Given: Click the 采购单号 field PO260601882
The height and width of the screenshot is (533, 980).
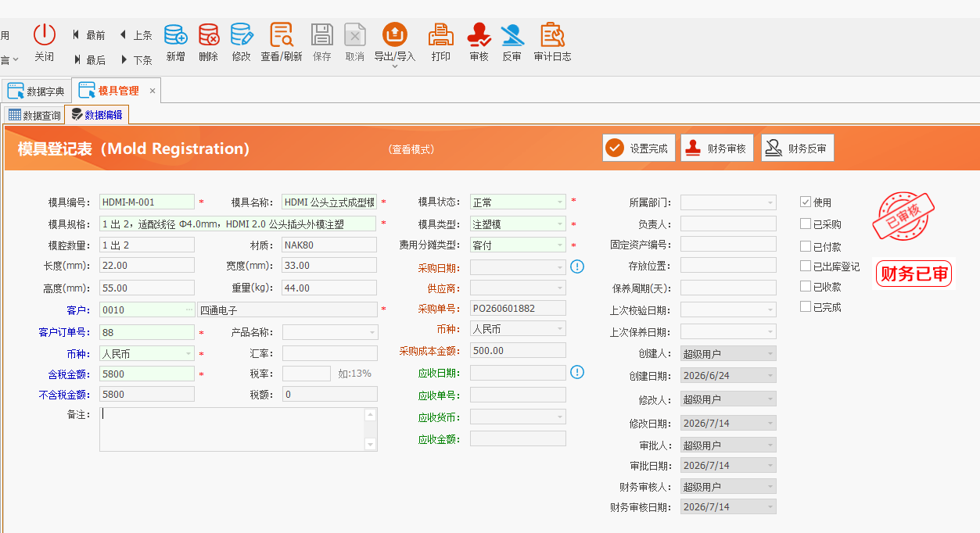Looking at the screenshot, I should click(x=518, y=308).
